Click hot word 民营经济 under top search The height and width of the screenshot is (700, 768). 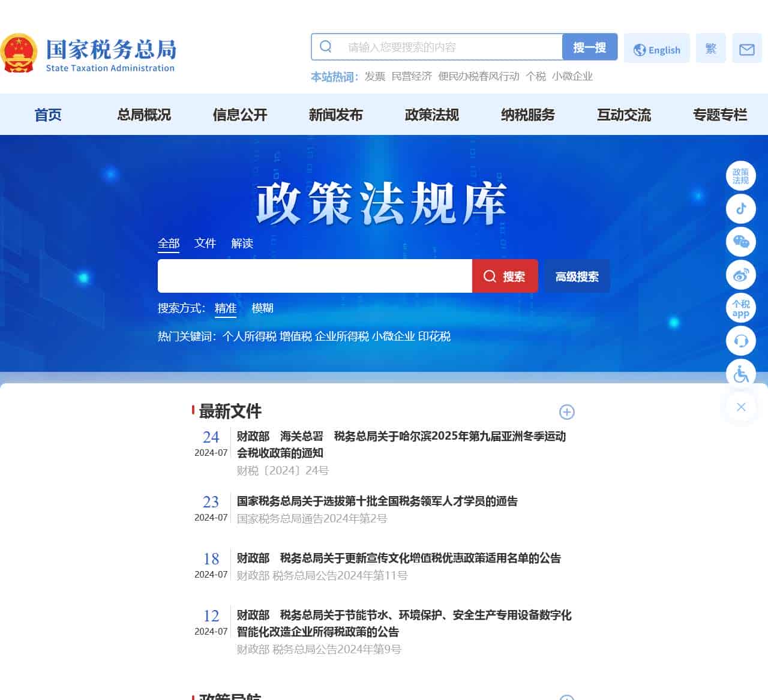(412, 76)
